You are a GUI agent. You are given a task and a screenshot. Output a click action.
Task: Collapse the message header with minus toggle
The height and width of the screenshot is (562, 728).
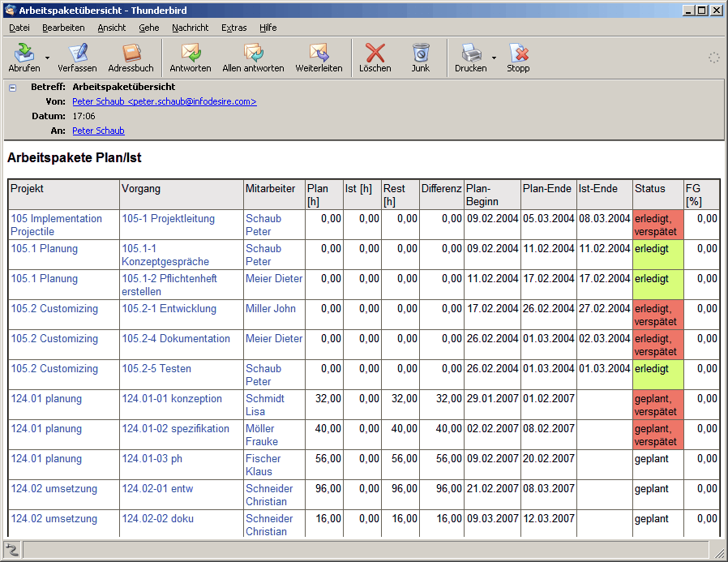coord(12,88)
